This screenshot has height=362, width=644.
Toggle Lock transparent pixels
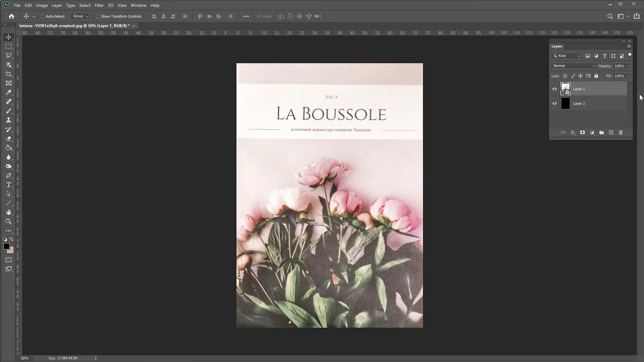tap(565, 76)
